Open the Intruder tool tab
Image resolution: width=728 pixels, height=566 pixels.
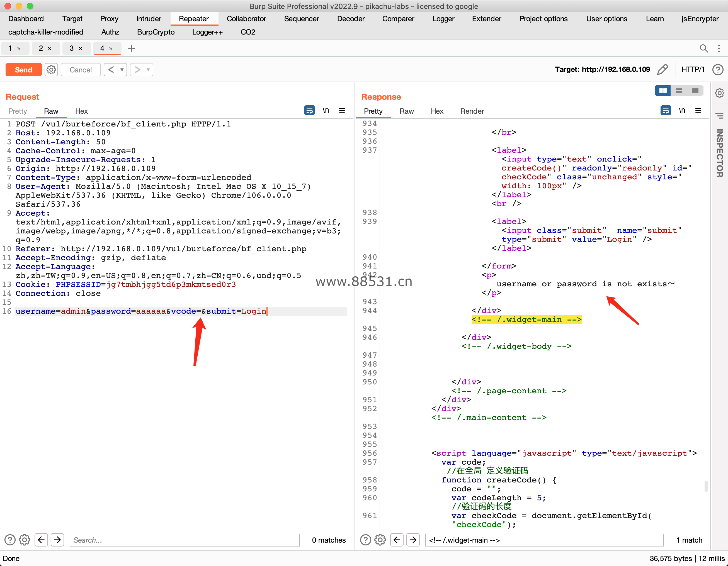click(149, 19)
